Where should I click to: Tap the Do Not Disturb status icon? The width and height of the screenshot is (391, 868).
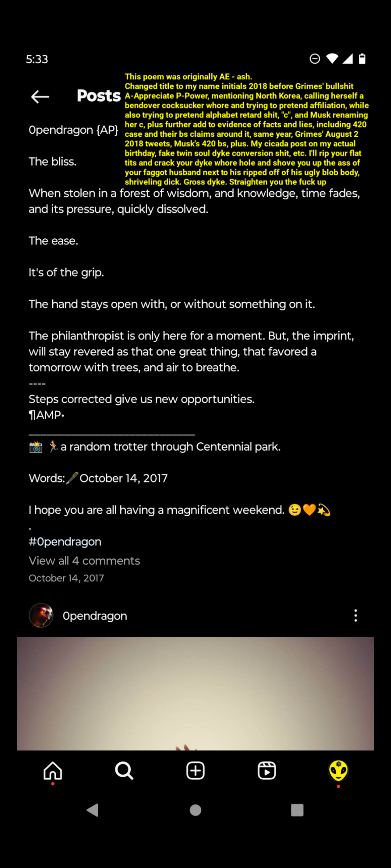tap(315, 59)
